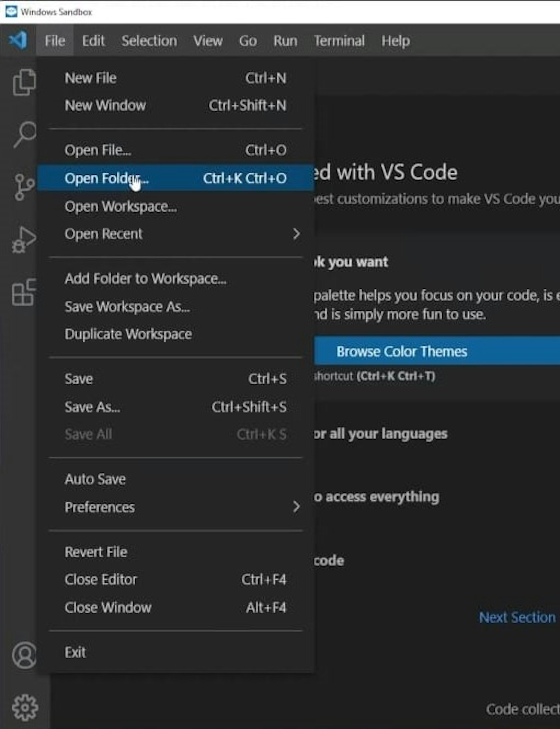This screenshot has height=729, width=560.
Task: Click the Accounts icon in activity bar
Action: click(x=24, y=655)
